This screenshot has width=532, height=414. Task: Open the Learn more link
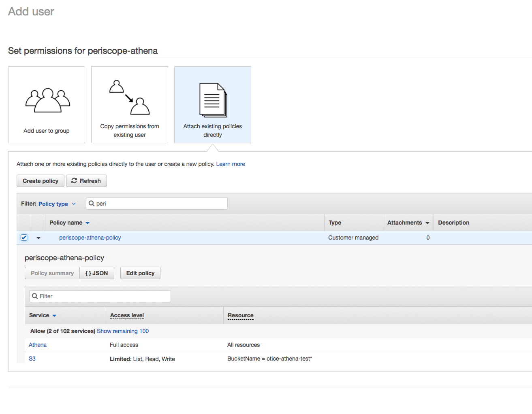pyautogui.click(x=231, y=164)
